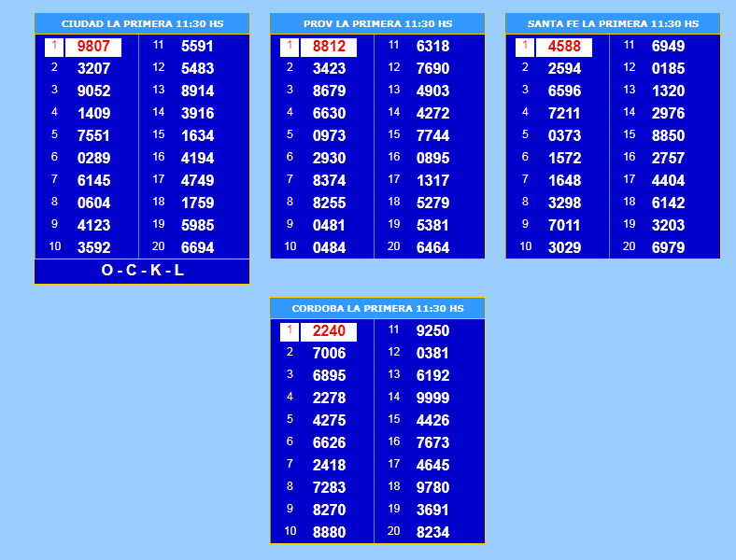Click result 6979 in the Santa Fe table
The height and width of the screenshot is (560, 736).
[668, 247]
